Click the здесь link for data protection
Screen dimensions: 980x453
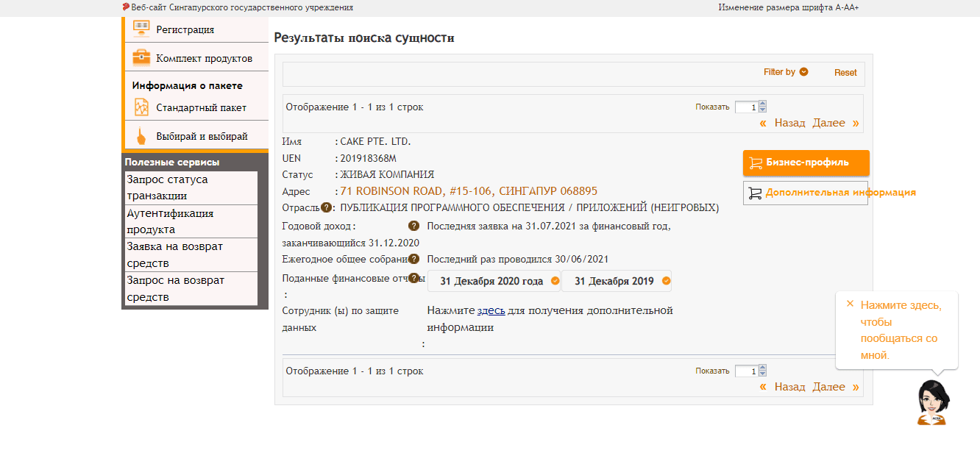tap(491, 310)
